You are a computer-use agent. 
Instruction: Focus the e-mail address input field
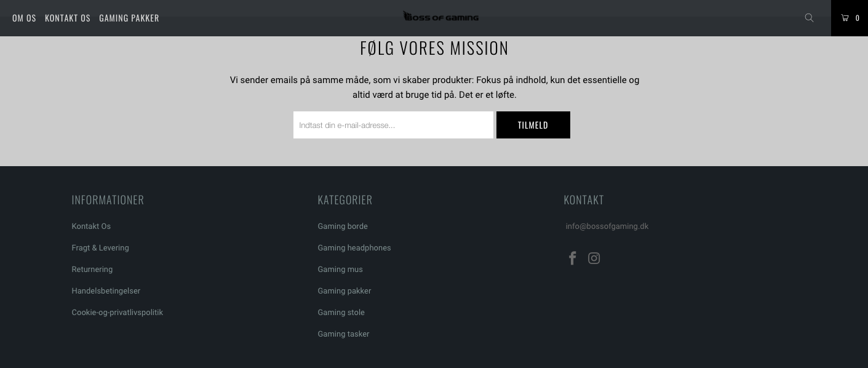(x=393, y=125)
